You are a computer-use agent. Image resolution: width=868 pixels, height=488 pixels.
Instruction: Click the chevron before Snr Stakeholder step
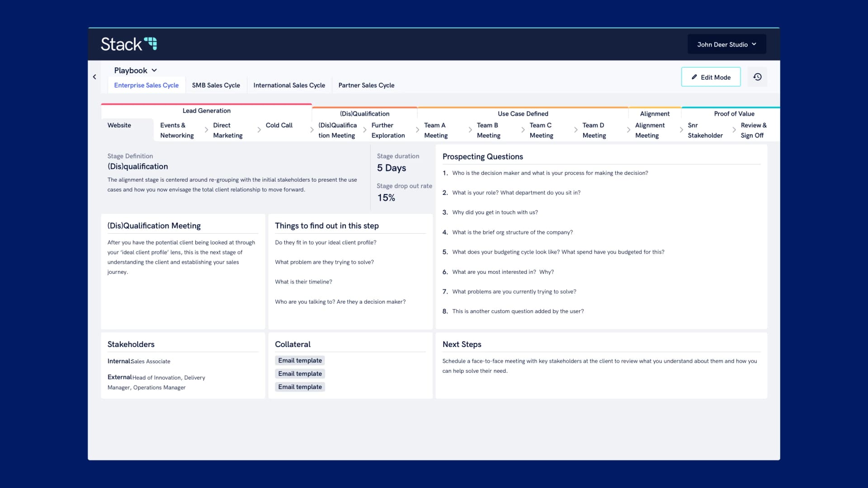tap(682, 130)
